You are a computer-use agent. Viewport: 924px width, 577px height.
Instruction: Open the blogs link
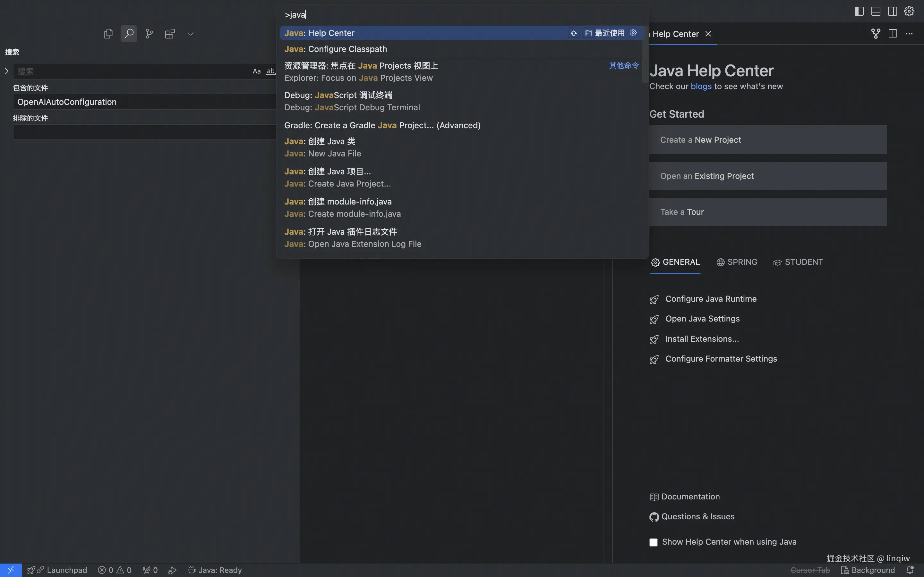701,86
